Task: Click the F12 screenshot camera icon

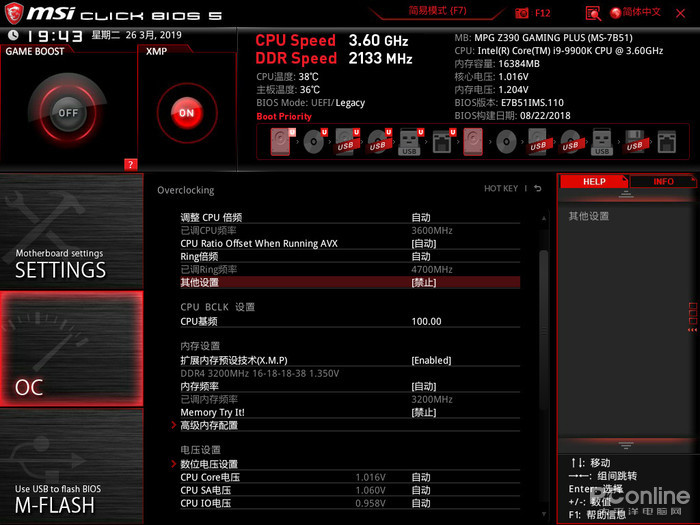Action: 522,13
